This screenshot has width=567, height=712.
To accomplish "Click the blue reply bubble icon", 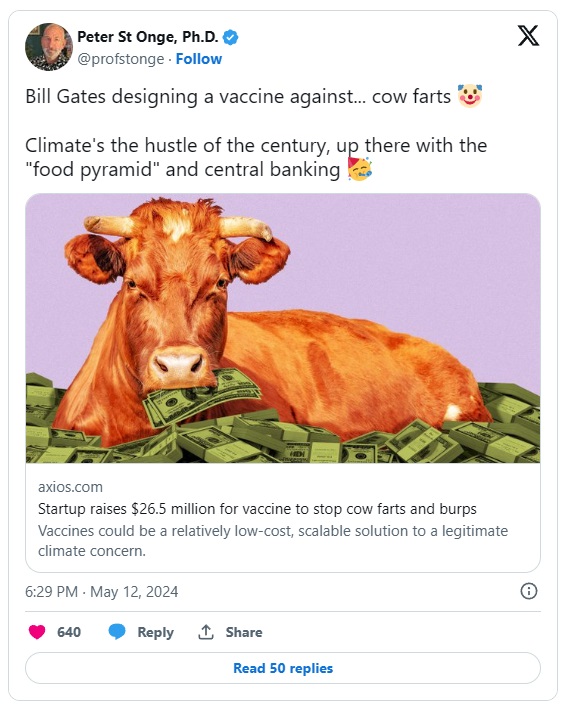I will [x=117, y=632].
